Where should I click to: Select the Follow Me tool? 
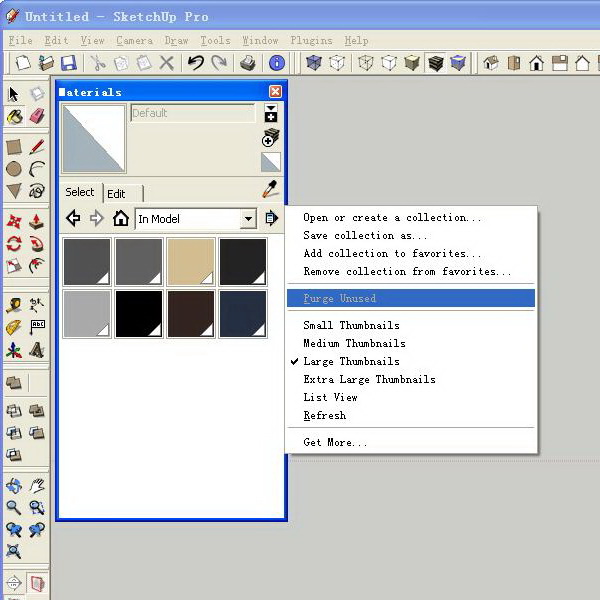pyautogui.click(x=37, y=244)
